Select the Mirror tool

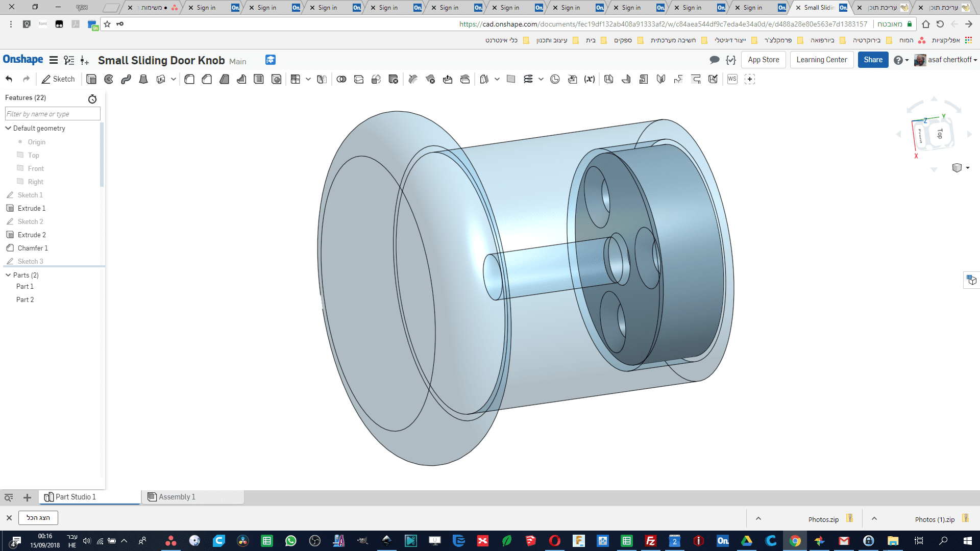322,79
